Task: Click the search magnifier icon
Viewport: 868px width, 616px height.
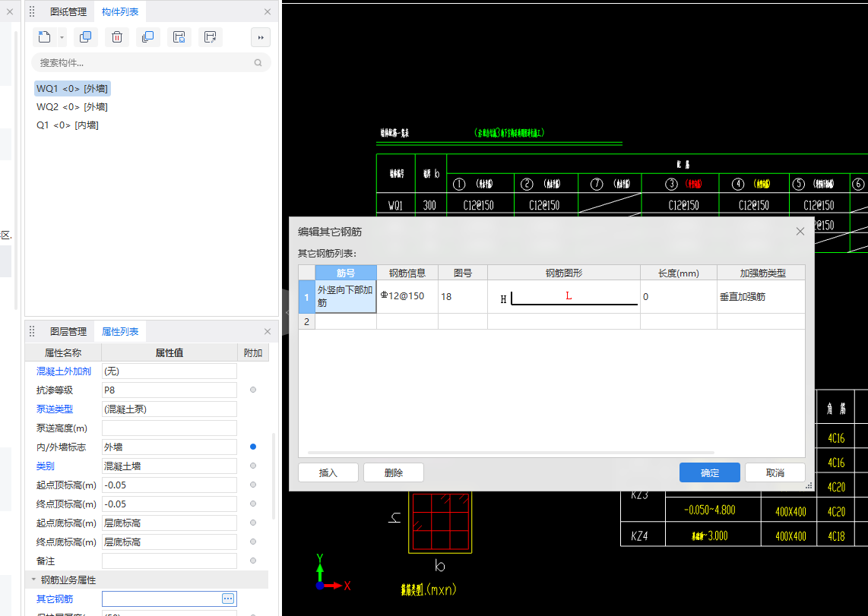Action: (258, 63)
